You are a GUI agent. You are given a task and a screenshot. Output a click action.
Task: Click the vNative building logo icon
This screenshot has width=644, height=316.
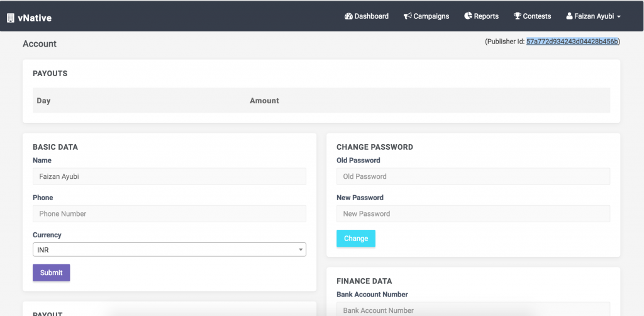11,18
